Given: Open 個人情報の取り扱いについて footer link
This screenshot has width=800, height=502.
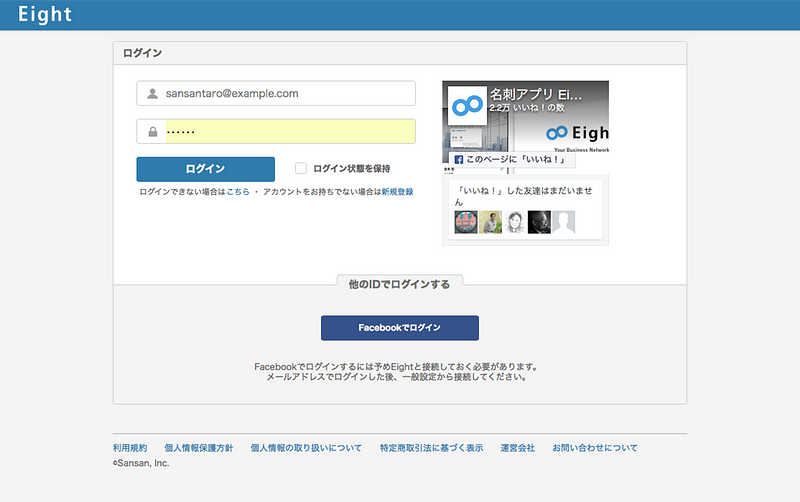Looking at the screenshot, I should click(x=306, y=448).
